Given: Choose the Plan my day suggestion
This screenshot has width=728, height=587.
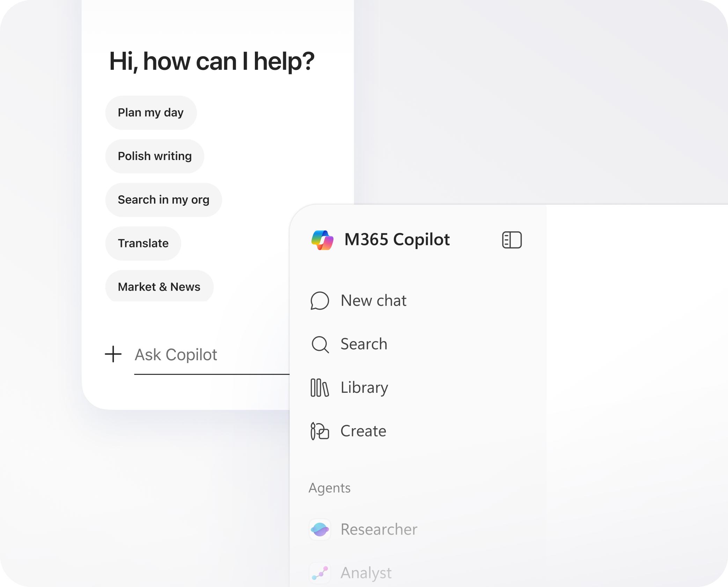Looking at the screenshot, I should (x=151, y=113).
